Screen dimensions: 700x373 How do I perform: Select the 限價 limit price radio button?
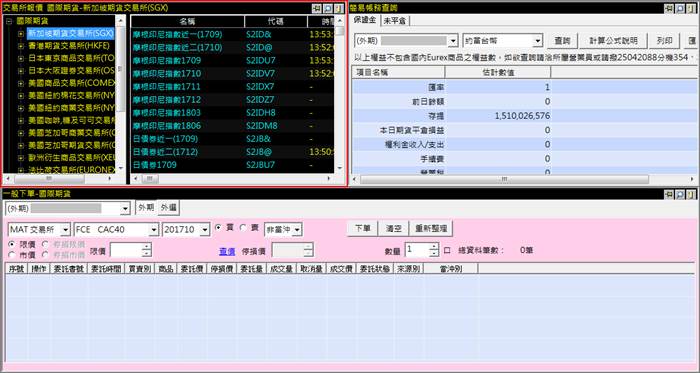coord(12,245)
